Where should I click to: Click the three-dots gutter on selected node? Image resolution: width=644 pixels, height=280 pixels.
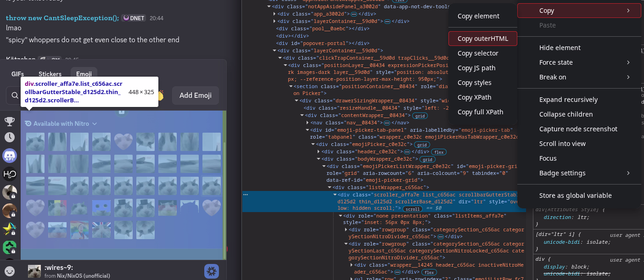click(x=246, y=195)
